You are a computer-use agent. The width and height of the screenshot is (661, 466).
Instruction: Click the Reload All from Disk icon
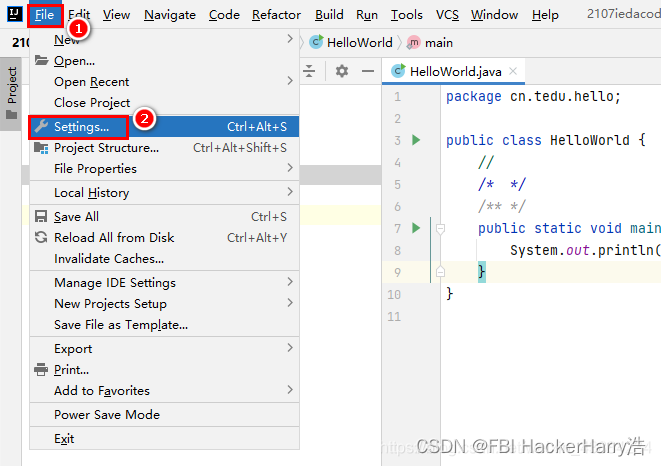pyautogui.click(x=41, y=237)
